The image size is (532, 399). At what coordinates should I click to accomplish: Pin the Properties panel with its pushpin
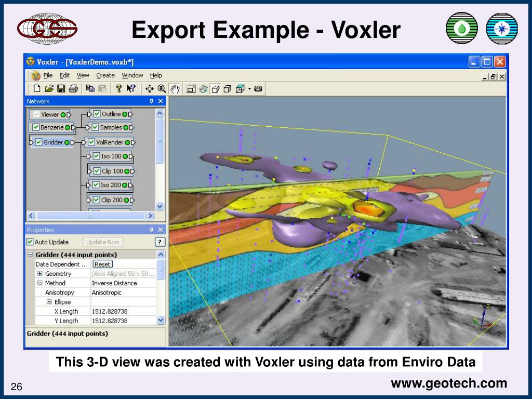pos(151,230)
